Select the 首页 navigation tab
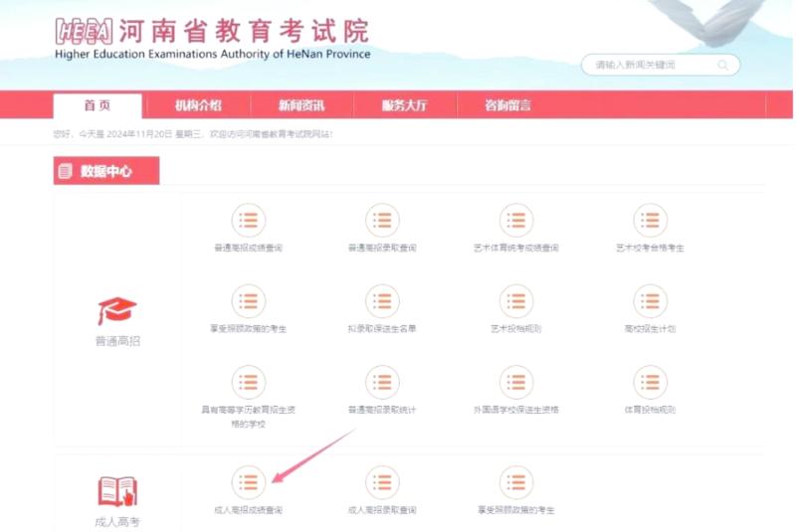796x532 pixels. (98, 105)
